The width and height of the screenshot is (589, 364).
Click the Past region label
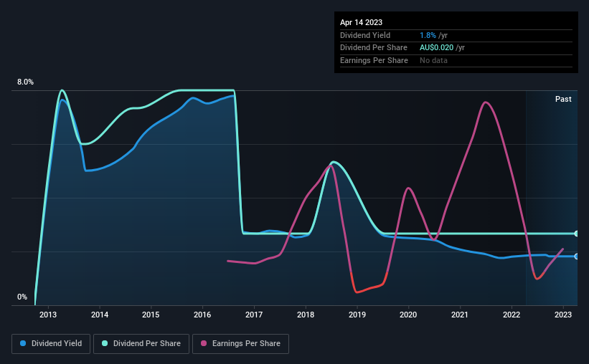[563, 99]
